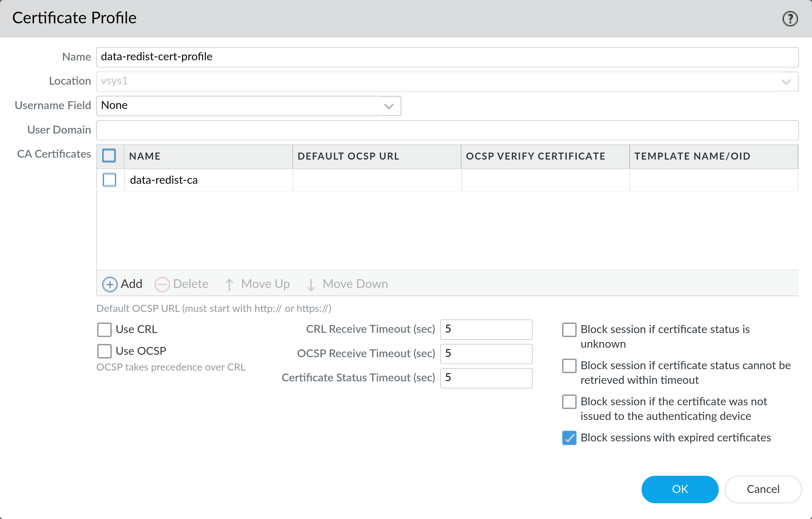
Task: Select all CA certificates via header checkbox
Action: 109,156
